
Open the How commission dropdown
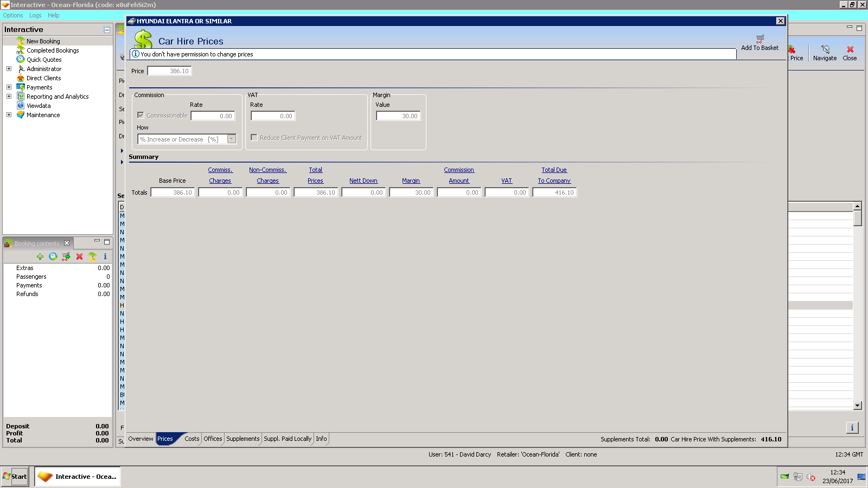[x=232, y=139]
